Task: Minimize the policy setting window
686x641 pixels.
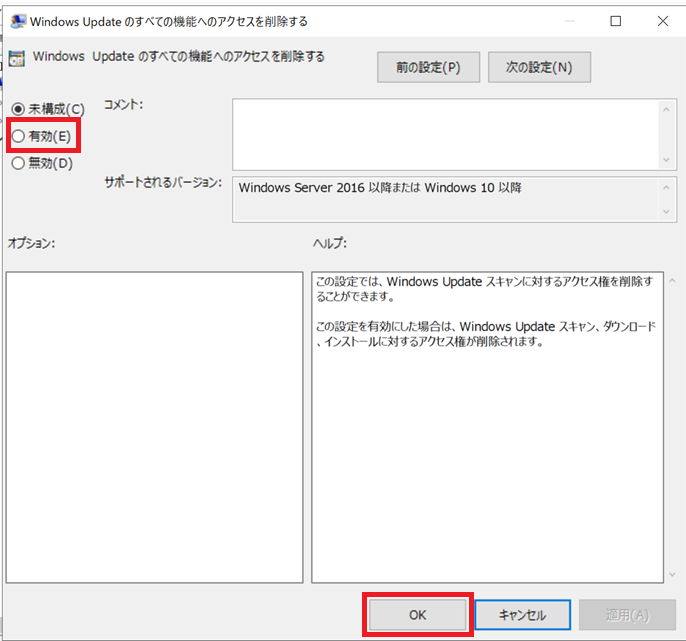Action: [x=567, y=21]
